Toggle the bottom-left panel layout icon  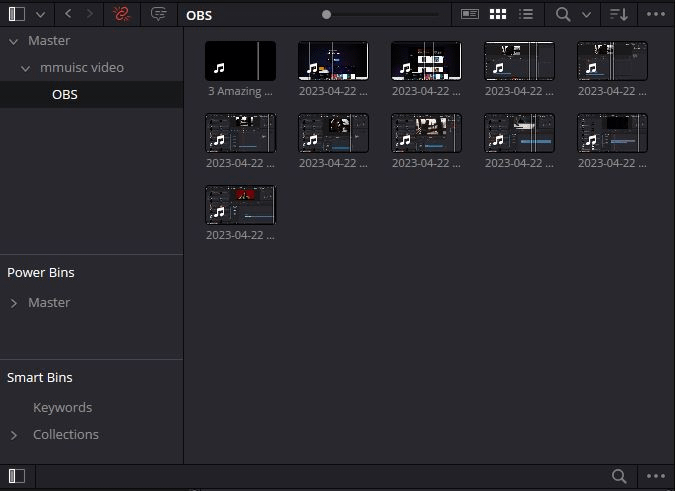(x=16, y=477)
